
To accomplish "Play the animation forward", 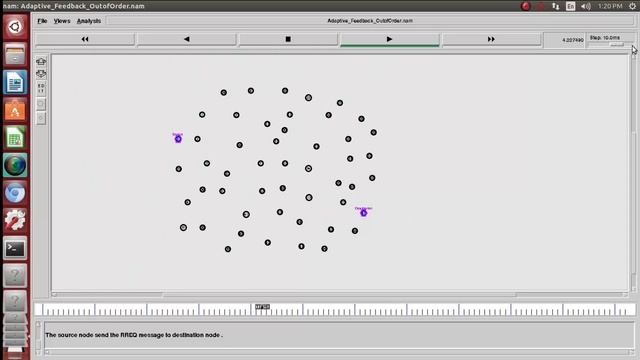I will [x=389, y=39].
